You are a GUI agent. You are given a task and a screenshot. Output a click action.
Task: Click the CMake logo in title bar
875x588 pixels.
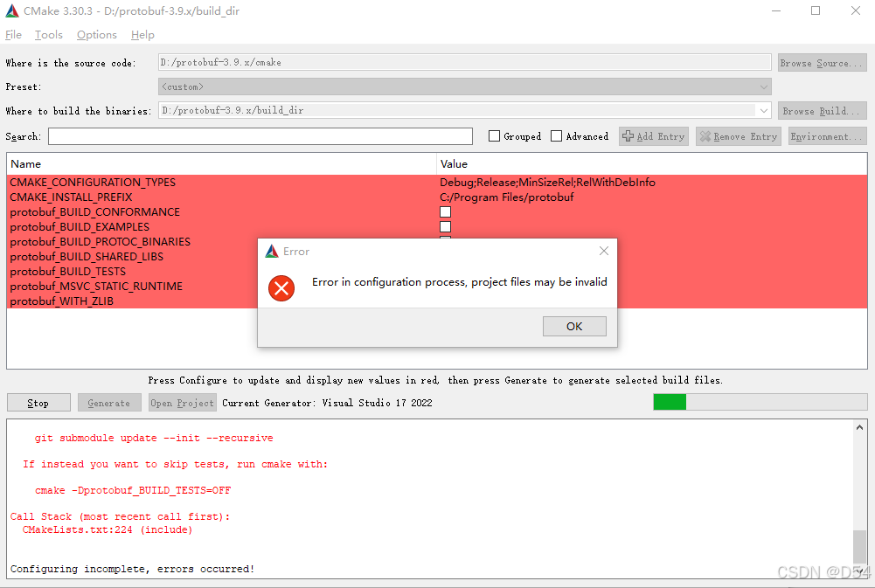click(x=11, y=10)
